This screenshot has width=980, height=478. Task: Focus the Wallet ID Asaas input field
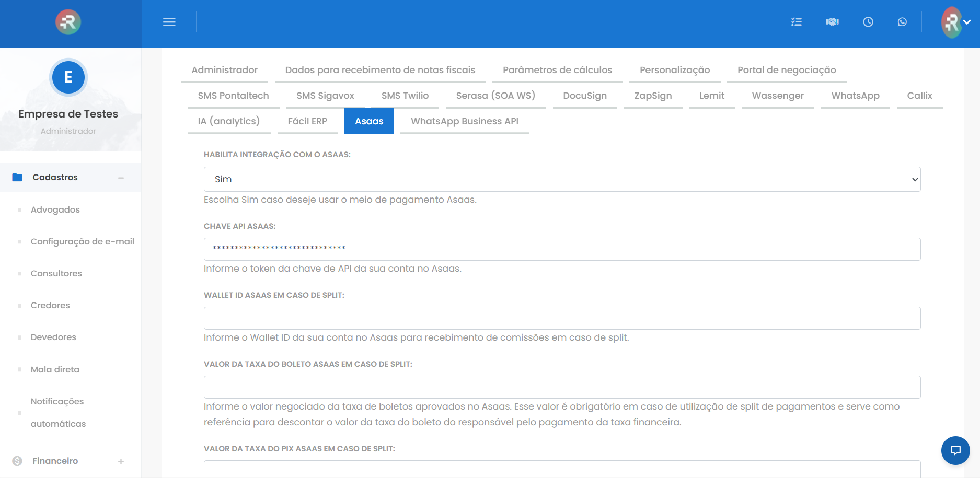[562, 318]
